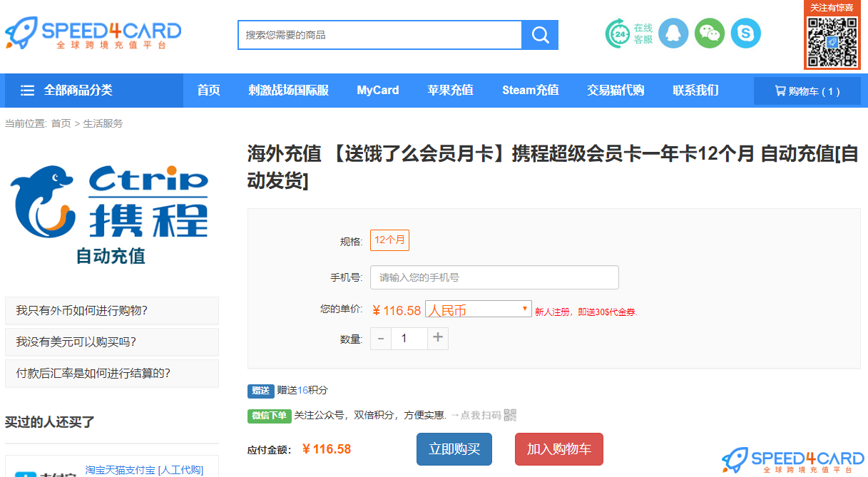868x477 pixels.
Task: Open the 人民币 currency dropdown
Action: (478, 309)
